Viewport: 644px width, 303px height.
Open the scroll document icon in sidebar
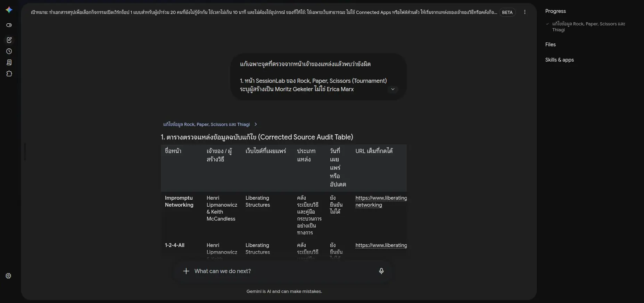[9, 62]
